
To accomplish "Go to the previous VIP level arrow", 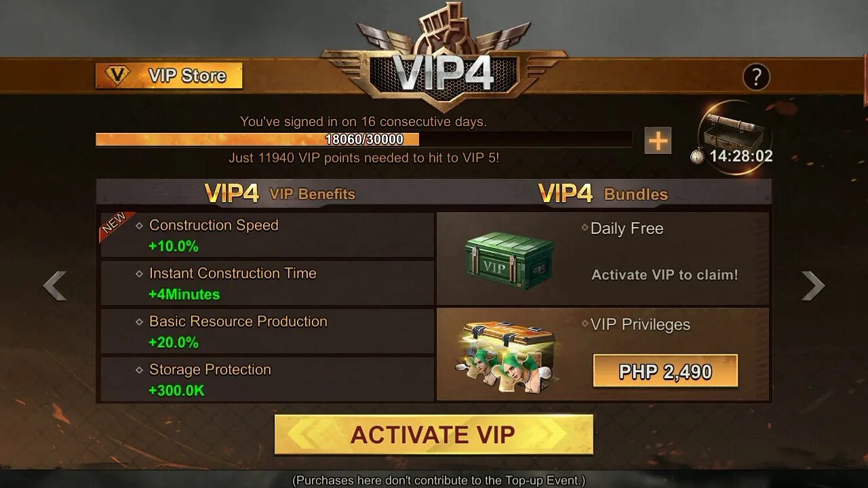I will tap(55, 285).
